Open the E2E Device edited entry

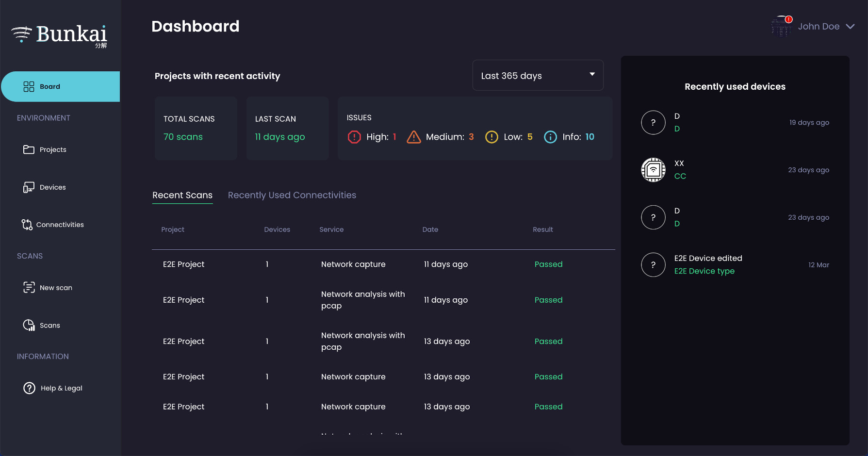708,258
